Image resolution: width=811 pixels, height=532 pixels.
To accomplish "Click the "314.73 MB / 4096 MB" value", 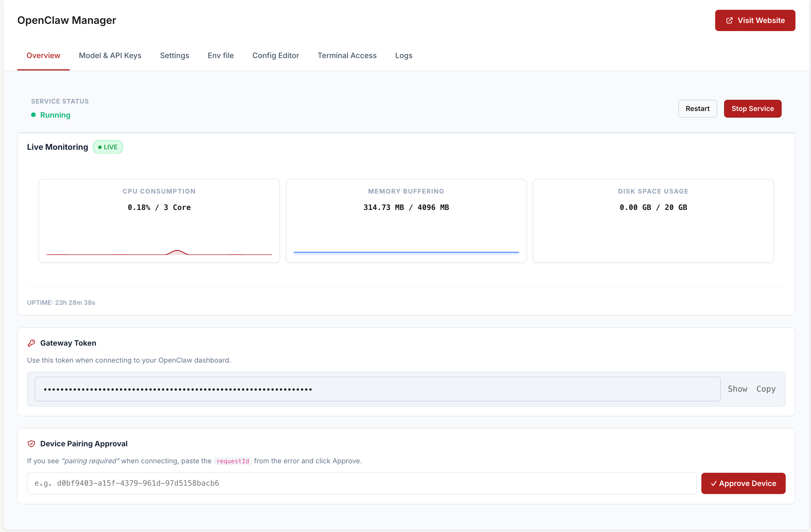I will pos(406,207).
